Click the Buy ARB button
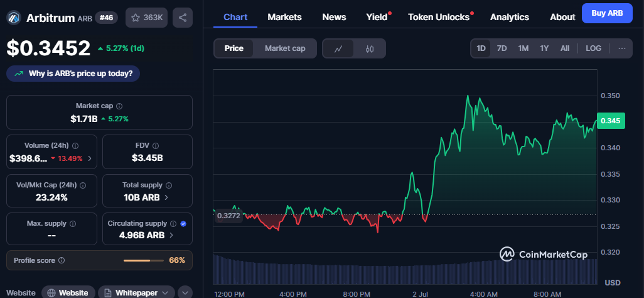Viewport: 644px width, 298px height. click(607, 13)
